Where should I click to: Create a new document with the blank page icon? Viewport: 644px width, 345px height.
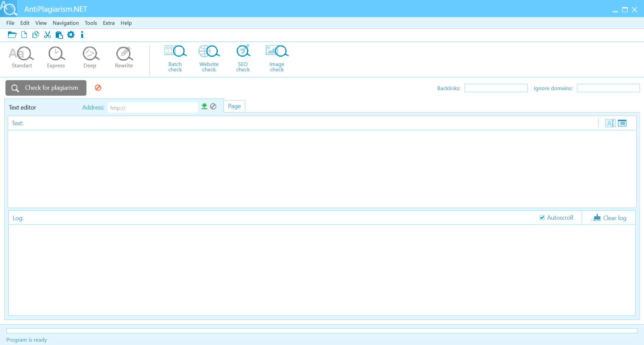tap(24, 35)
